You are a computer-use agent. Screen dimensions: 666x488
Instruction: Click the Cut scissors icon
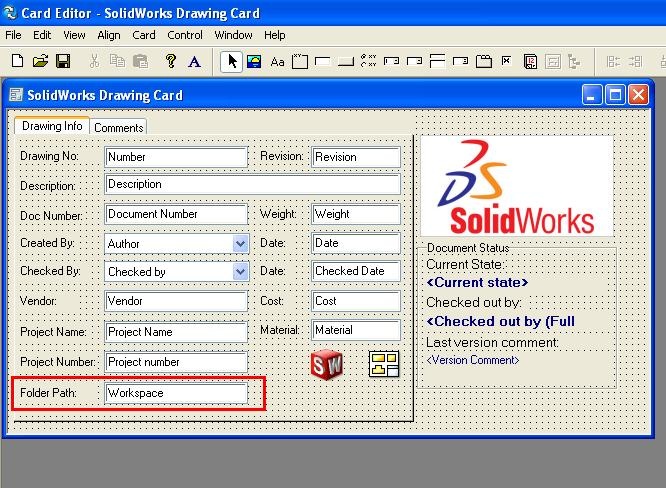(x=94, y=61)
